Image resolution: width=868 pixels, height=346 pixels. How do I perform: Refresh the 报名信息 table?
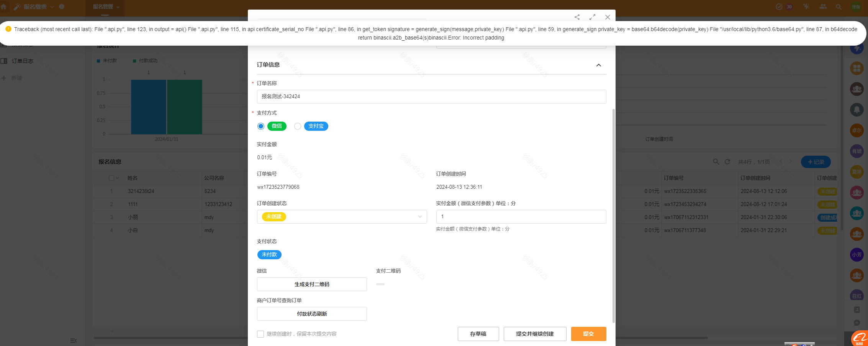(x=727, y=162)
